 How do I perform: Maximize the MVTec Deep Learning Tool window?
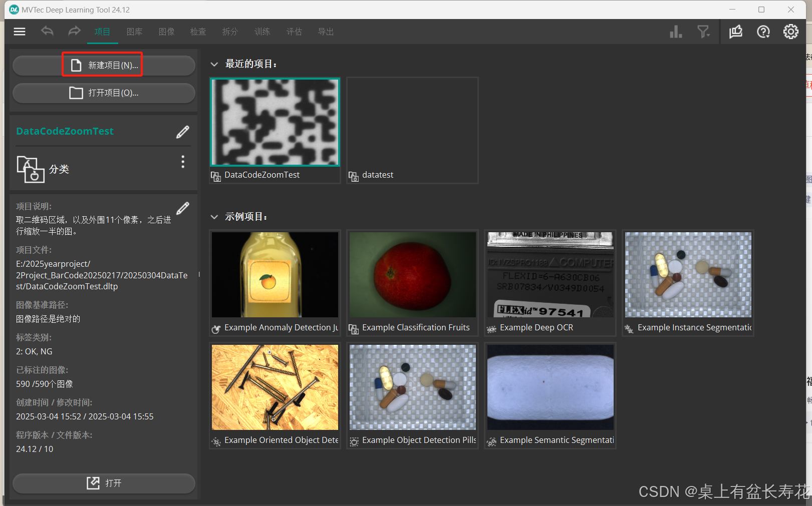[x=761, y=10]
